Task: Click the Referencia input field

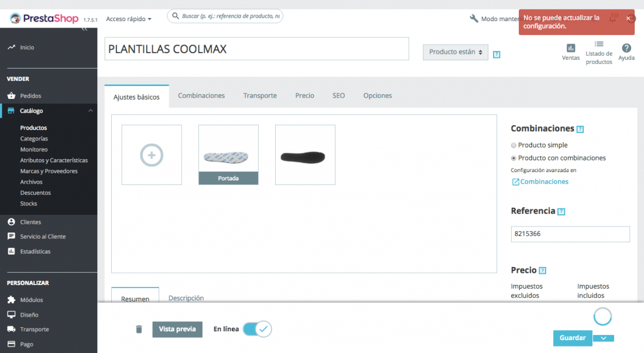Action: coord(570,234)
